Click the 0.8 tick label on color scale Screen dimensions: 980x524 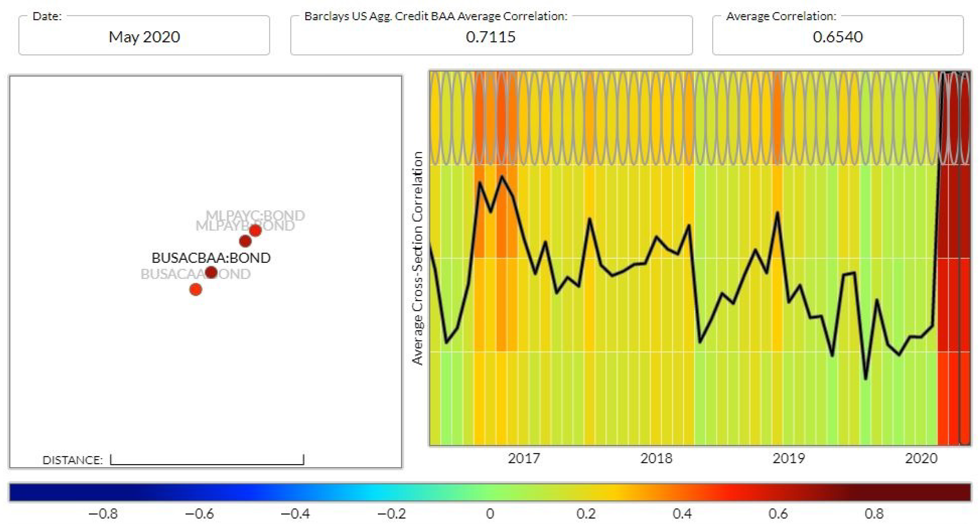(x=874, y=514)
